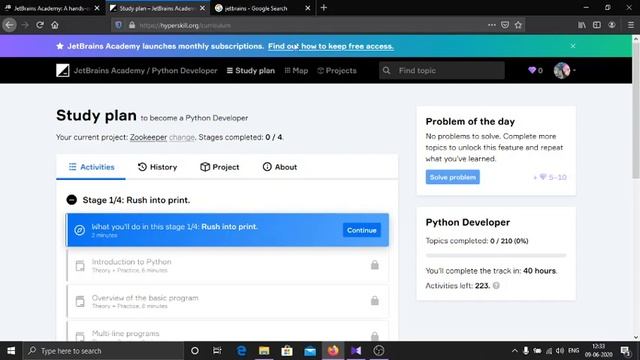Select the locked Introduction to Python topic
The width and height of the screenshot is (640, 360).
(x=227, y=265)
